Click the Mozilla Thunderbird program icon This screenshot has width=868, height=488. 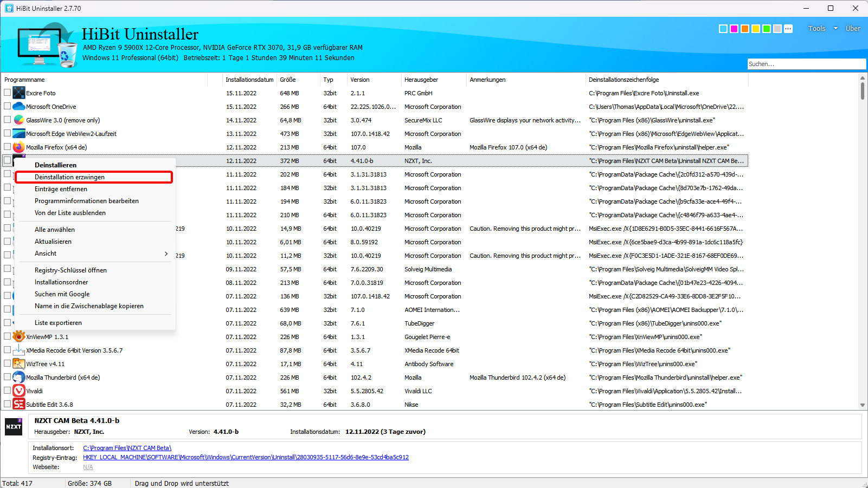pos(19,378)
